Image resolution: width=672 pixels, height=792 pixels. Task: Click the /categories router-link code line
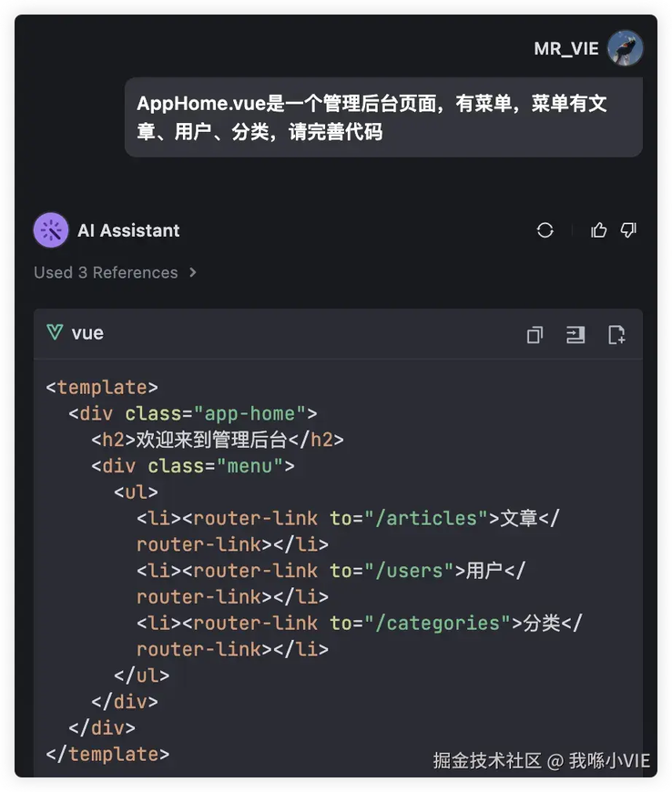360,636
